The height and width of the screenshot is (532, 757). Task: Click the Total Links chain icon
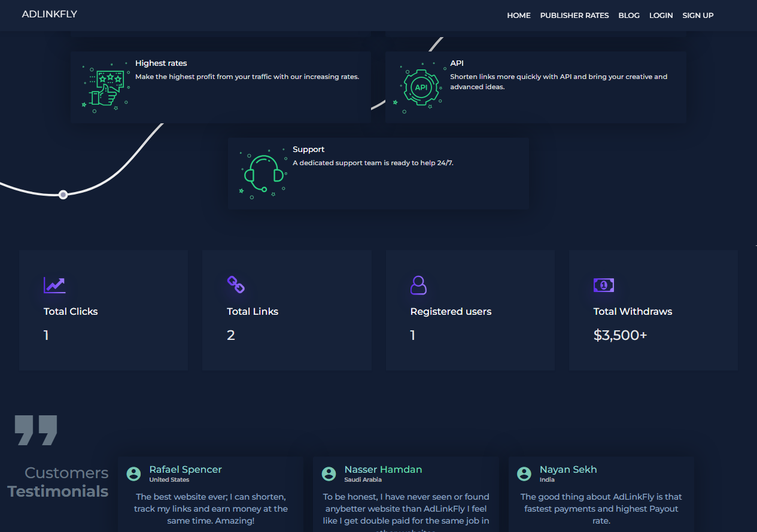pos(236,285)
